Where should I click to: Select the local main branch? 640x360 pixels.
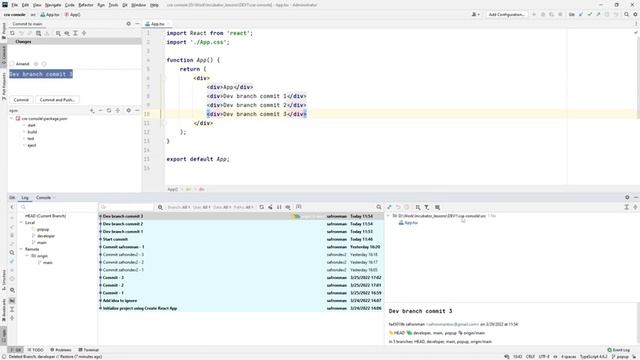click(x=42, y=243)
